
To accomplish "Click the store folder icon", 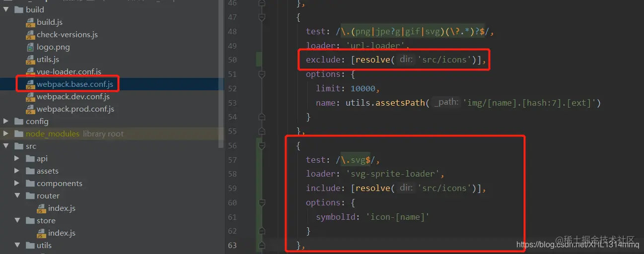I will (x=29, y=221).
